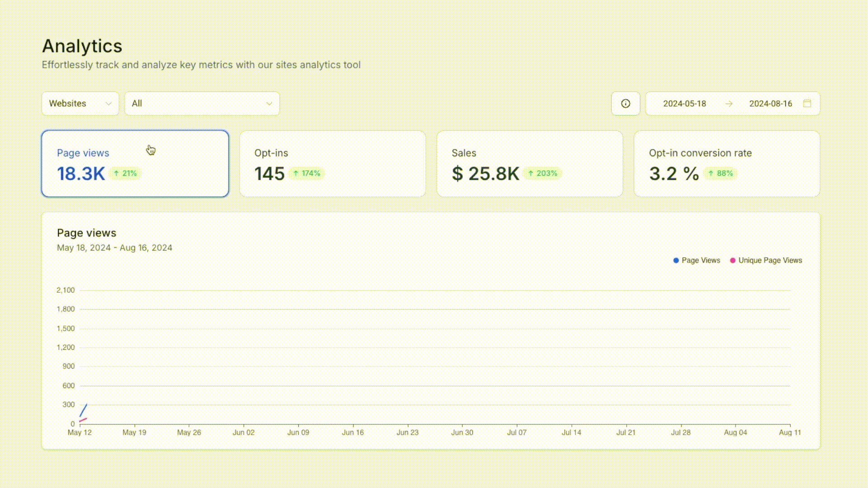Viewport: 868px width, 488px height.
Task: Click the blue Page Views chart line
Action: (83, 410)
